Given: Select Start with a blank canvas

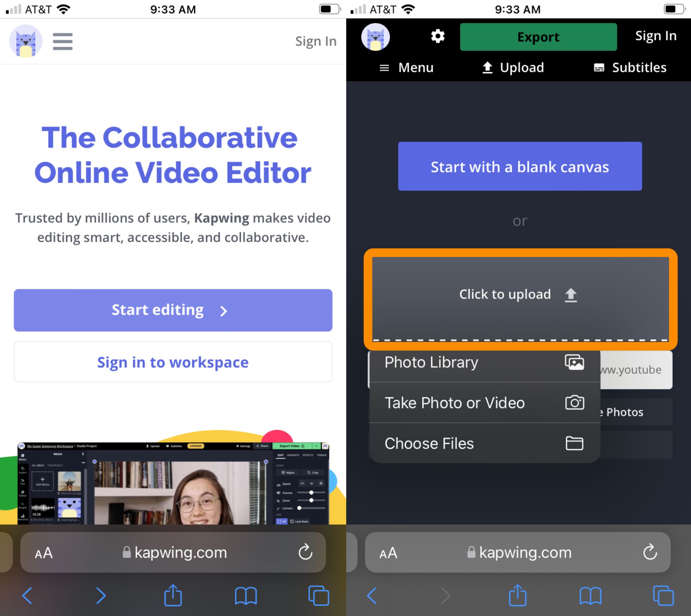Looking at the screenshot, I should tap(519, 166).
